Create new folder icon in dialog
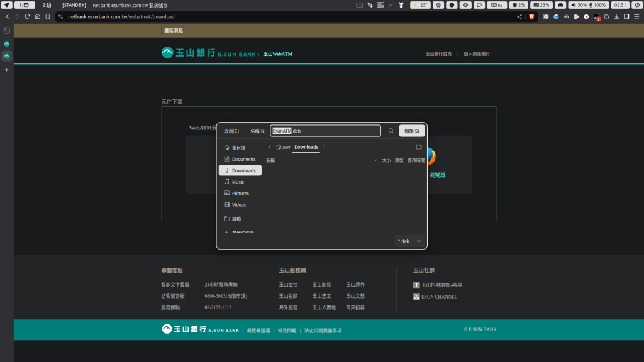644x362 pixels. pyautogui.click(x=419, y=147)
